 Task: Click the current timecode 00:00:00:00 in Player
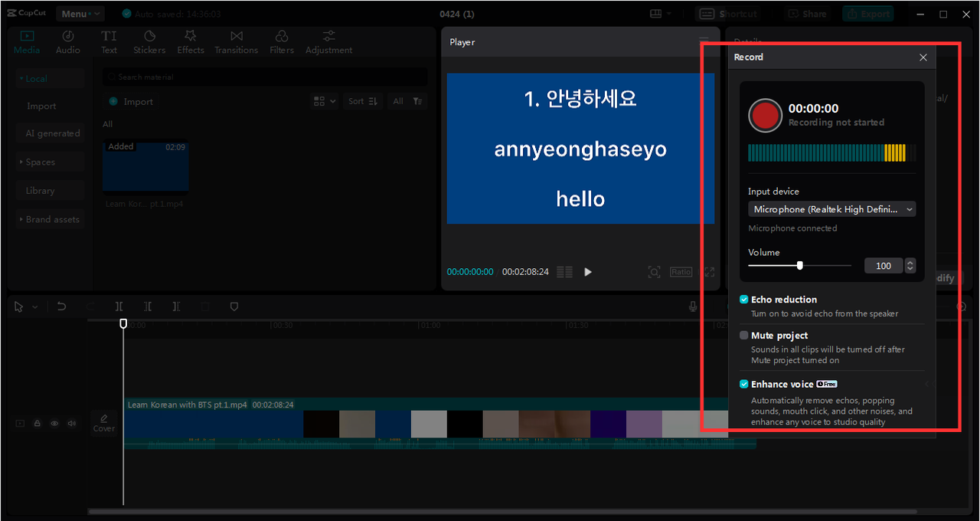point(470,272)
